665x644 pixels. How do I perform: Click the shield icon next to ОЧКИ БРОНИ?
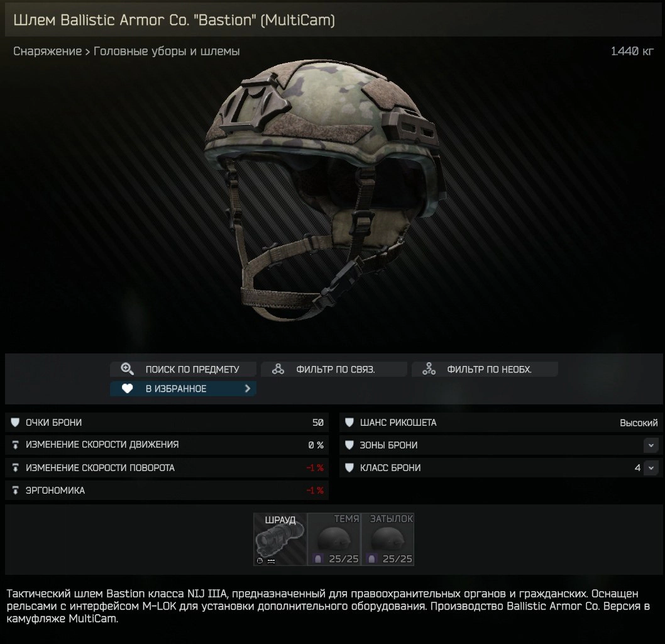pyautogui.click(x=15, y=423)
